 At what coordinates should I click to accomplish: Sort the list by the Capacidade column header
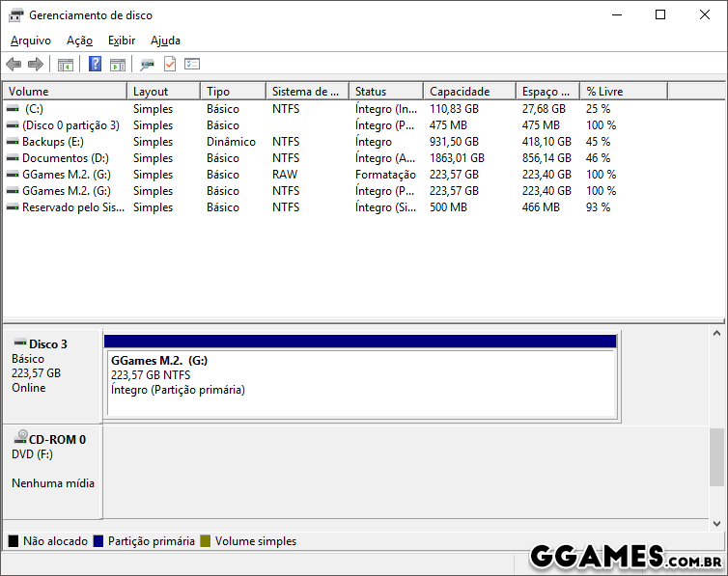coord(469,92)
